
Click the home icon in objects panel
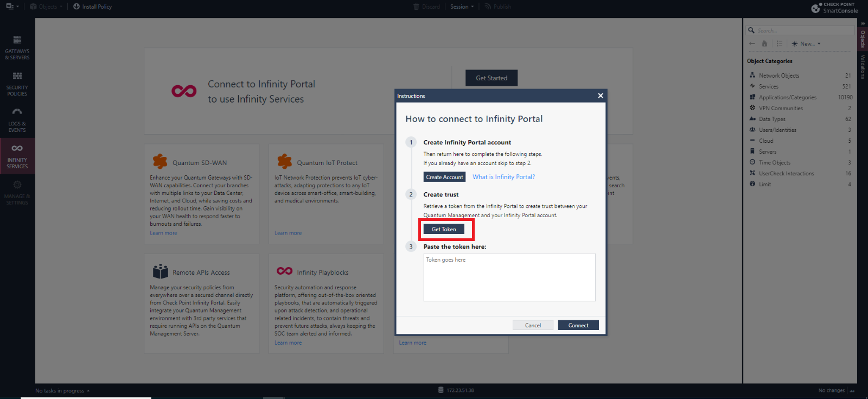pyautogui.click(x=765, y=43)
